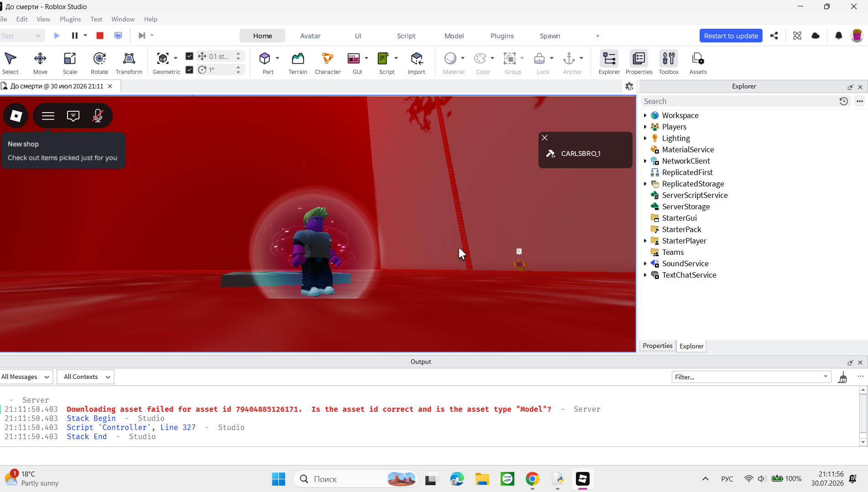Open Explorer search history icon
Viewport: 868px width, 492px height.
[x=843, y=101]
